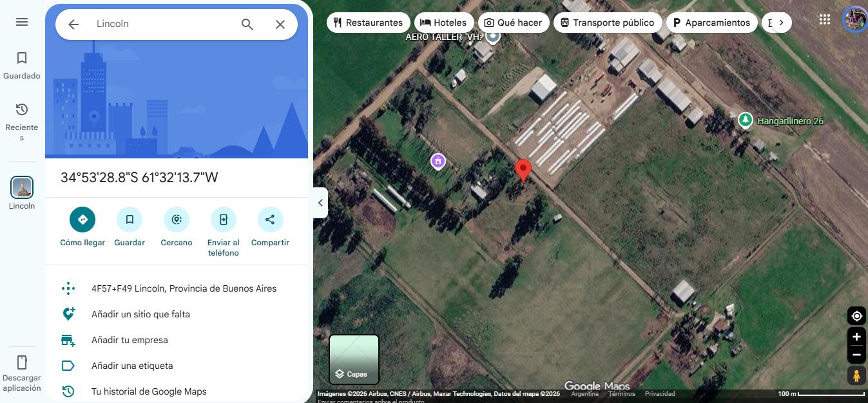Zoom in with the plus button

[856, 337]
